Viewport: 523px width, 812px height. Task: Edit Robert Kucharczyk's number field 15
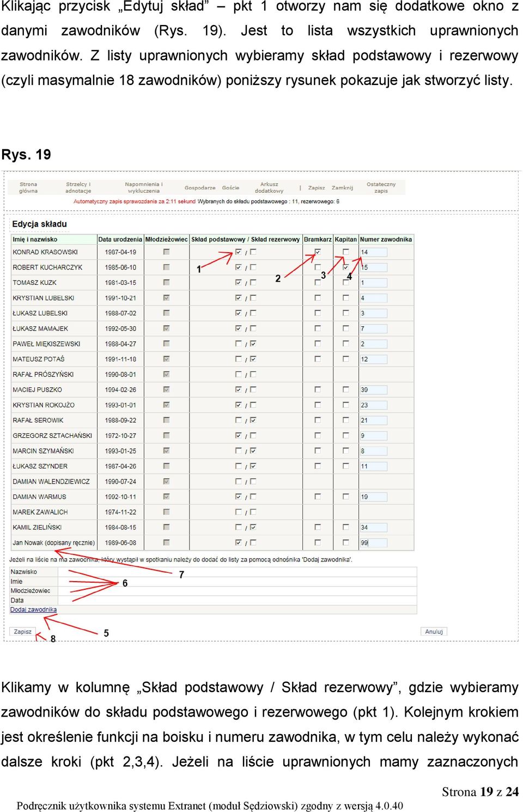point(373,267)
